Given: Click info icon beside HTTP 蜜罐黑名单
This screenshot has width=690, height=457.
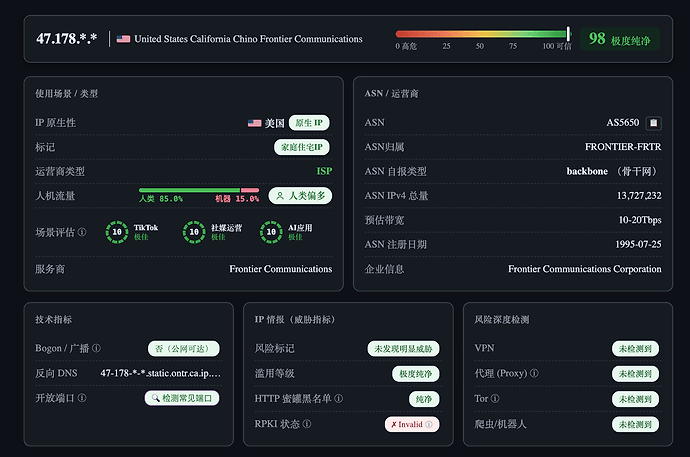Looking at the screenshot, I should point(338,399).
